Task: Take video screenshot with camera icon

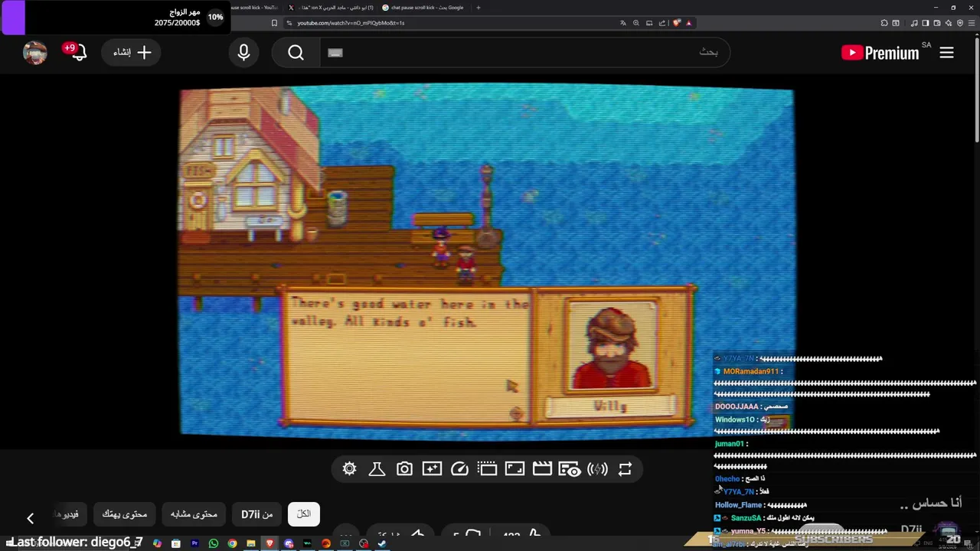Action: (404, 469)
